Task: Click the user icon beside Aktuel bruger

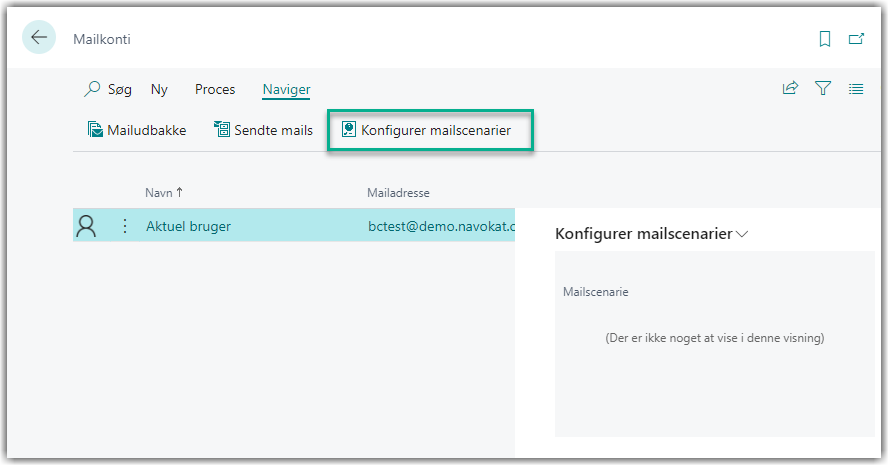Action: [x=87, y=227]
